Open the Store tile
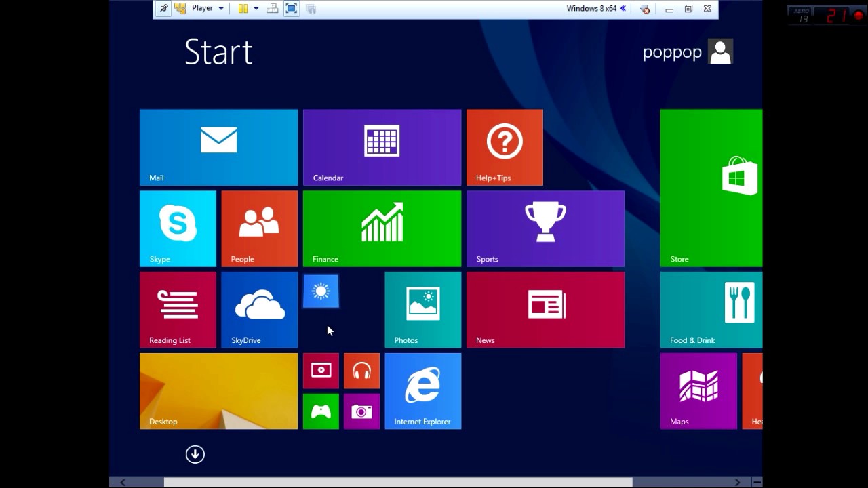Image resolution: width=868 pixels, height=488 pixels. [711, 188]
